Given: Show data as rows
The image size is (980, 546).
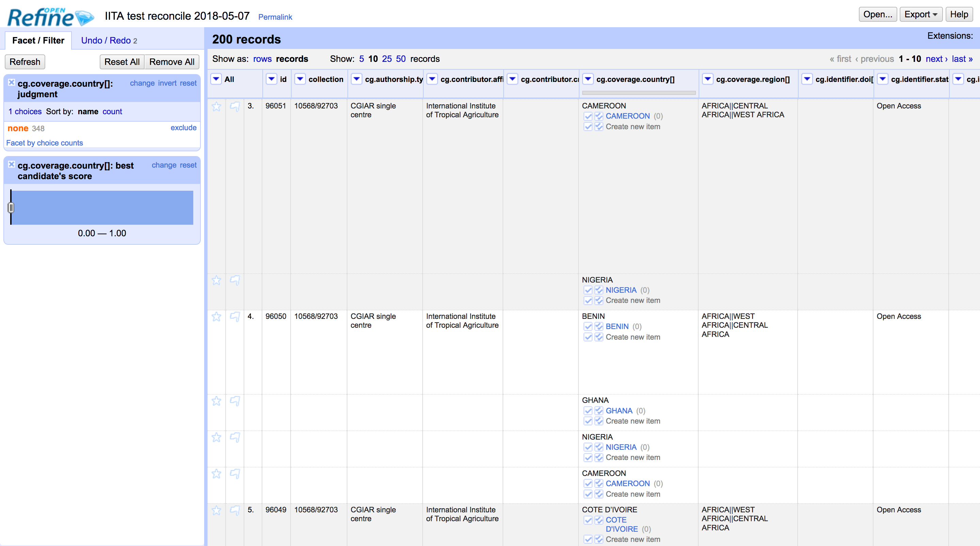Looking at the screenshot, I should pyautogui.click(x=262, y=59).
